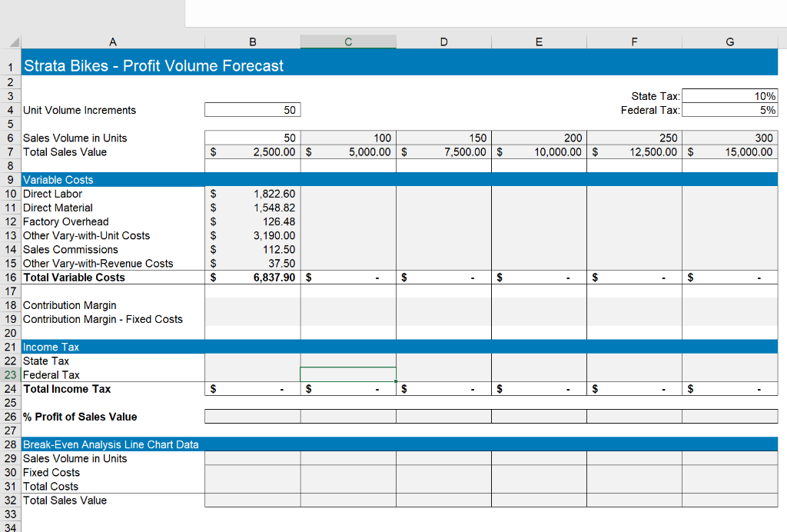This screenshot has height=532, width=787.
Task: Select column C header
Action: [348, 42]
